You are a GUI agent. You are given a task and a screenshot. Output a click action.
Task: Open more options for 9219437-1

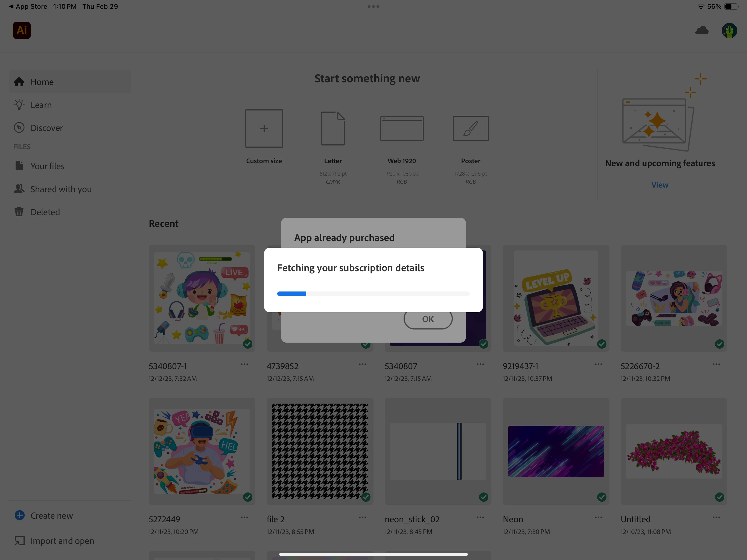(x=598, y=364)
